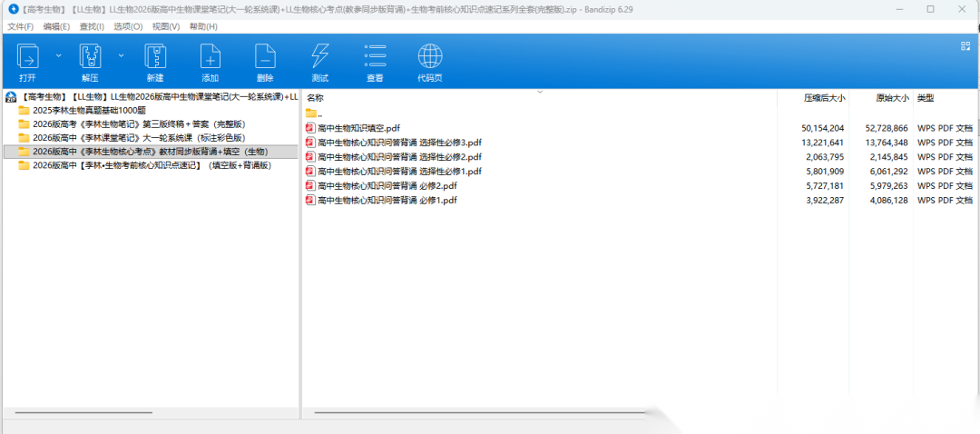980x434 pixels.
Task: Select the 2025李林生物真题基础1000题 folder
Action: coord(88,110)
